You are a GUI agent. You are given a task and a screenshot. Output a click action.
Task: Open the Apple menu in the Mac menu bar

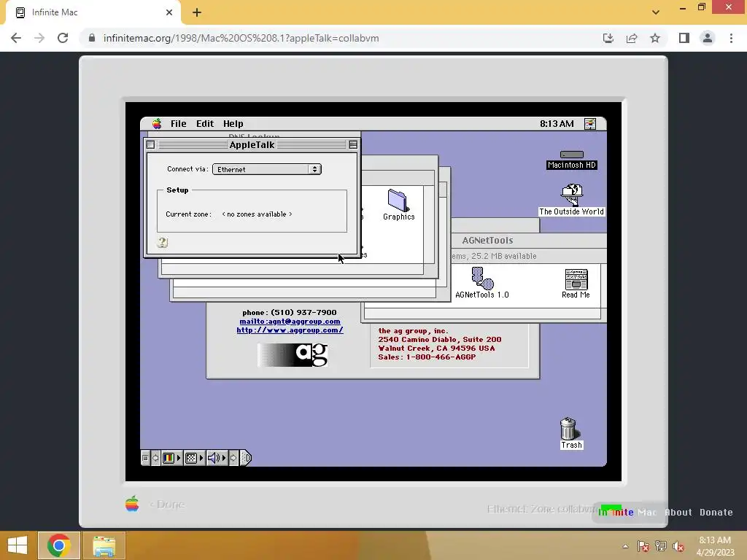click(157, 124)
